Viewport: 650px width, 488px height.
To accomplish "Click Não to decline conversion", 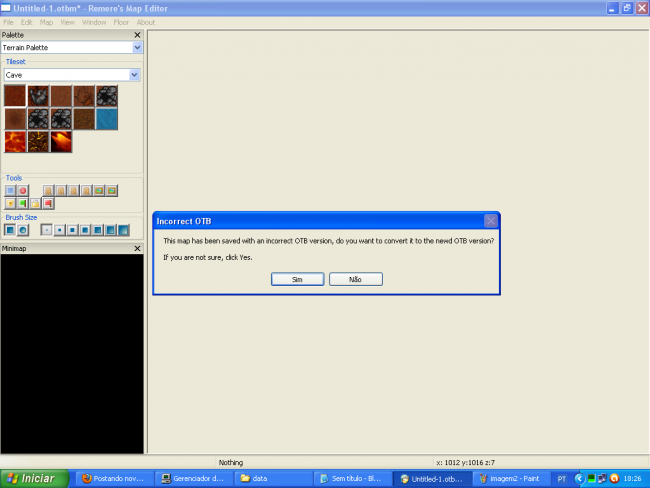I will [x=355, y=279].
